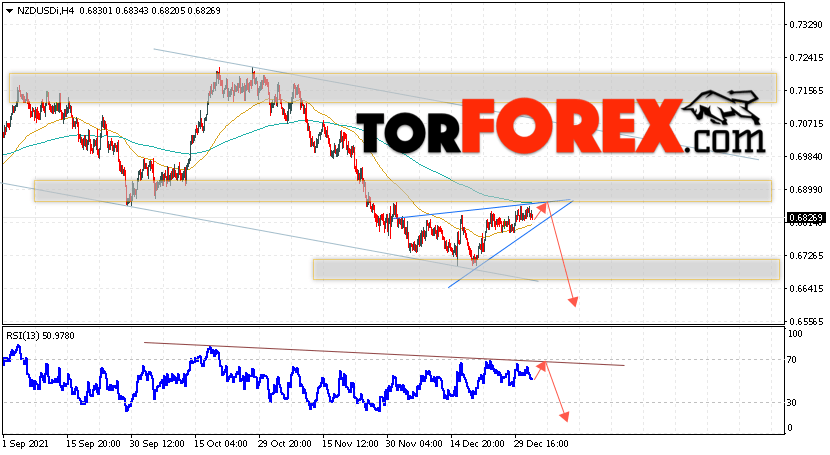Click the 29 Oct 20:00 time label
This screenshot has height=455, width=830.
(x=285, y=443)
